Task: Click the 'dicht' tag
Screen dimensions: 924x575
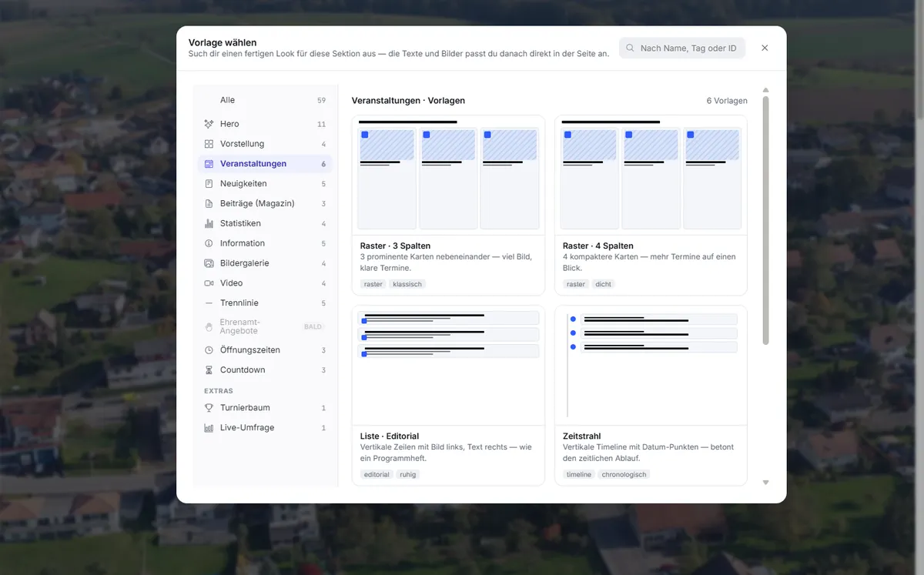Action: (604, 284)
